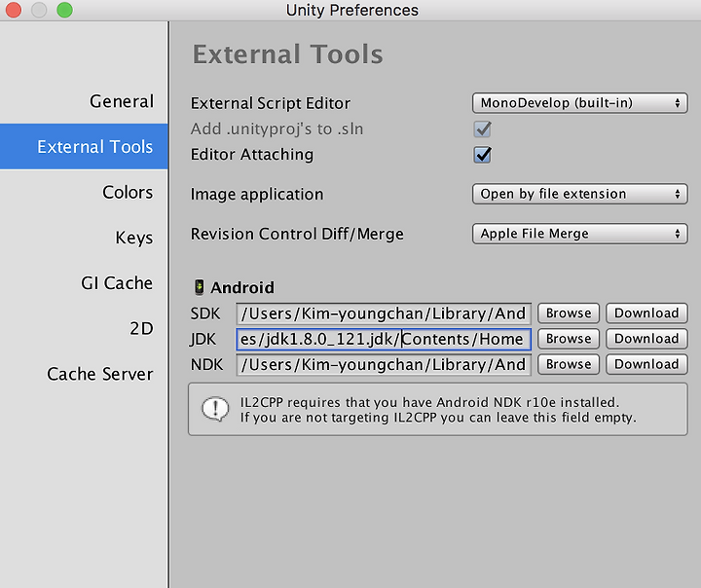The width and height of the screenshot is (701, 588).
Task: Download the Android NDK
Action: 646,364
